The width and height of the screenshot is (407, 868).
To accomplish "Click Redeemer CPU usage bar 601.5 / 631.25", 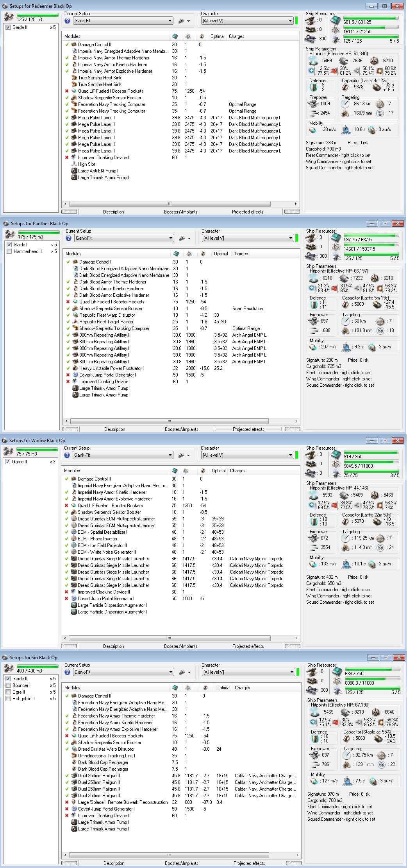I will point(371,18).
